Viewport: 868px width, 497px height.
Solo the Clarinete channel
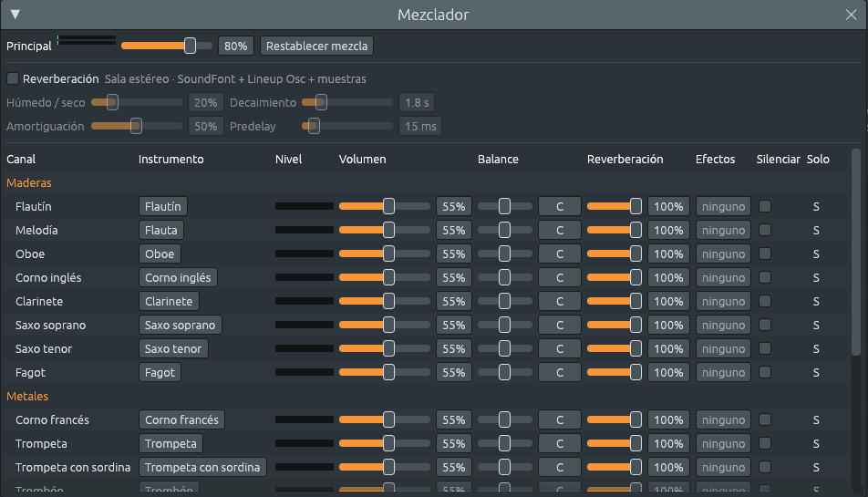click(x=816, y=302)
